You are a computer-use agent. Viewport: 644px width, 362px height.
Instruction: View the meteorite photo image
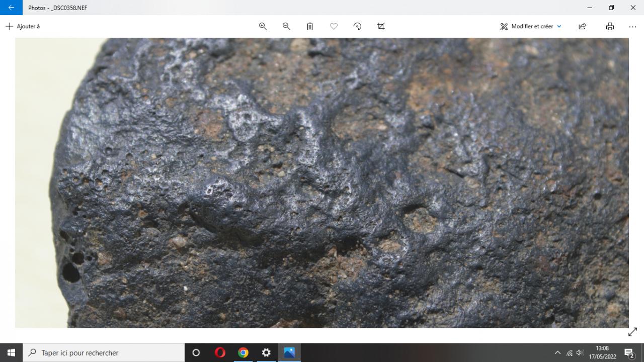(322, 183)
